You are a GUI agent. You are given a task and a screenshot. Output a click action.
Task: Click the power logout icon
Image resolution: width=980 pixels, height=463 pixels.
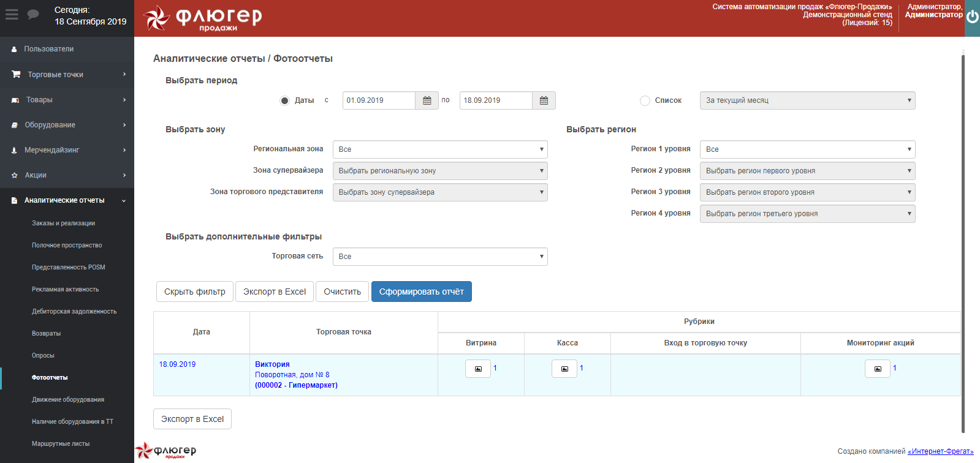(x=972, y=17)
